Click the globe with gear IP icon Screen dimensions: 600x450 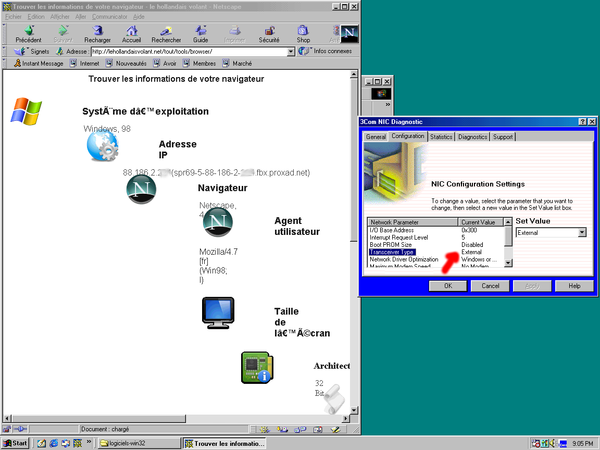pyautogui.click(x=102, y=145)
